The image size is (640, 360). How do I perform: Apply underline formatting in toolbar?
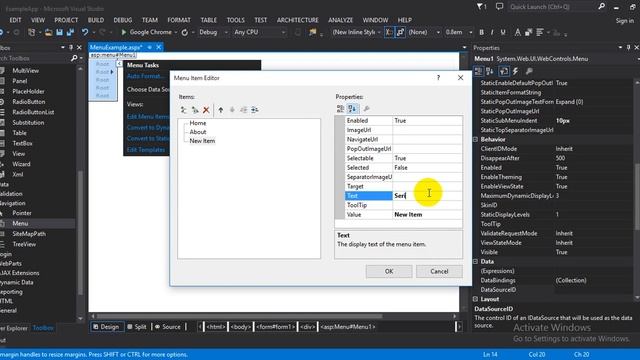[x=503, y=32]
